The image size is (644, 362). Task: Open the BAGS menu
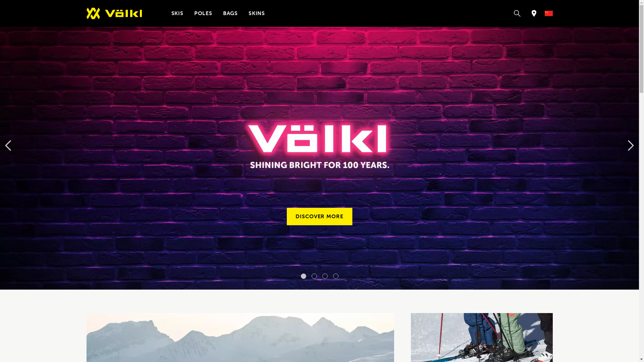coord(230,13)
